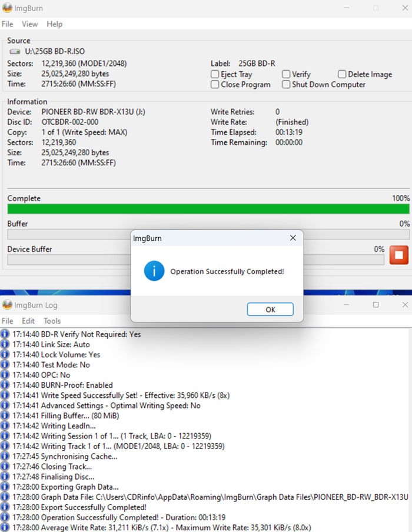Screen dimensions: 412x532
Task: Select 'Average Write Rate: 31,211 KiB/s' log line
Action: click(x=161, y=528)
